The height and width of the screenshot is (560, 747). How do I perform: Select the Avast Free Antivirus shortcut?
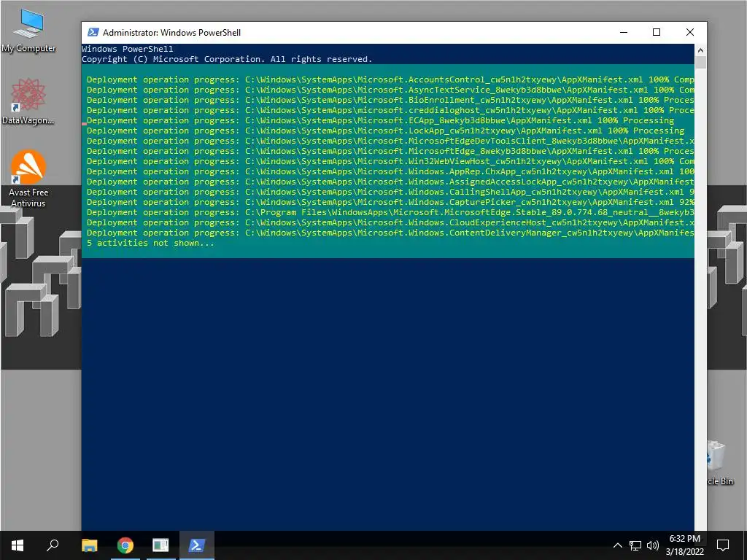pos(28,179)
